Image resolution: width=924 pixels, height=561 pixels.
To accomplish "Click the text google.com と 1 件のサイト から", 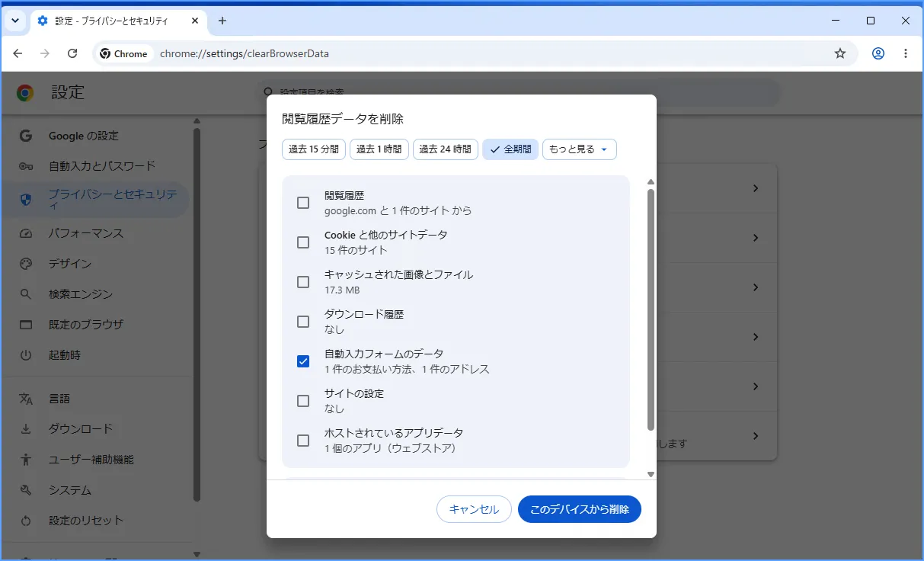I will point(398,210).
